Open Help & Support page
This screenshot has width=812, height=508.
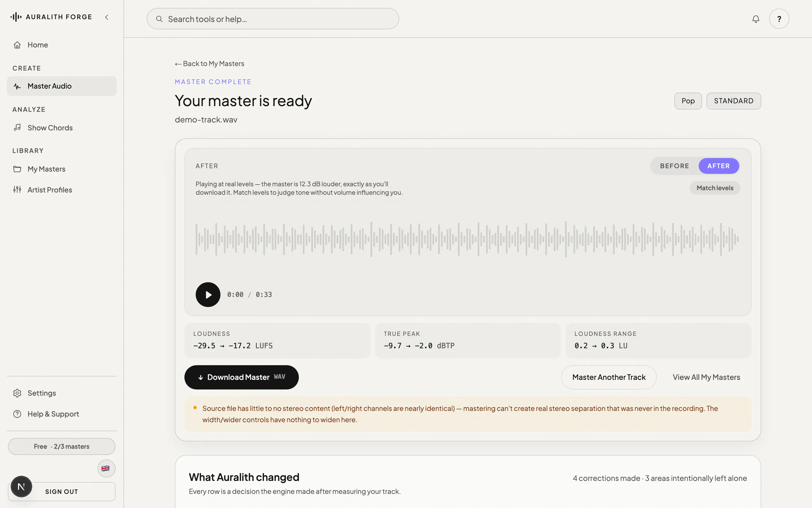click(62, 414)
